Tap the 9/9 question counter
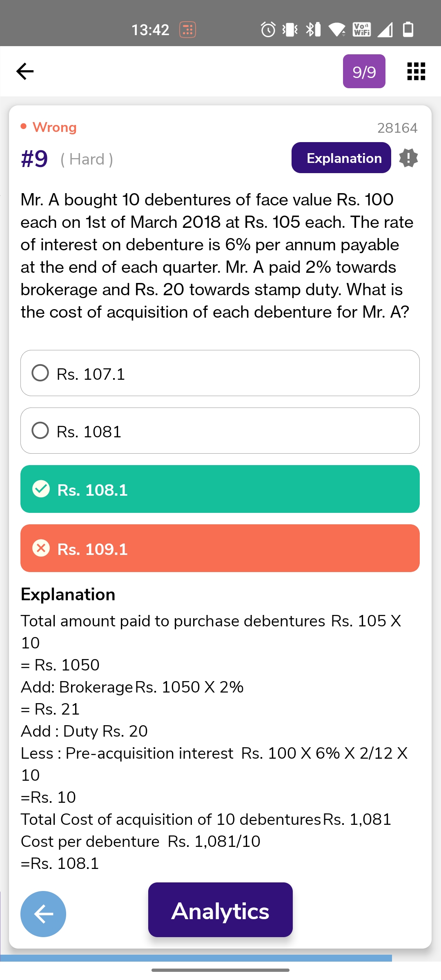 (364, 71)
